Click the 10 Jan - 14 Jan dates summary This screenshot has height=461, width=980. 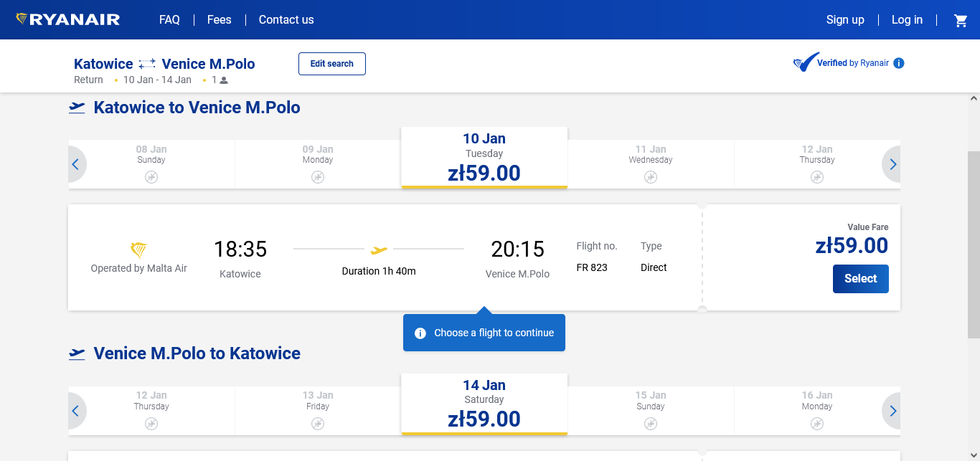point(157,80)
